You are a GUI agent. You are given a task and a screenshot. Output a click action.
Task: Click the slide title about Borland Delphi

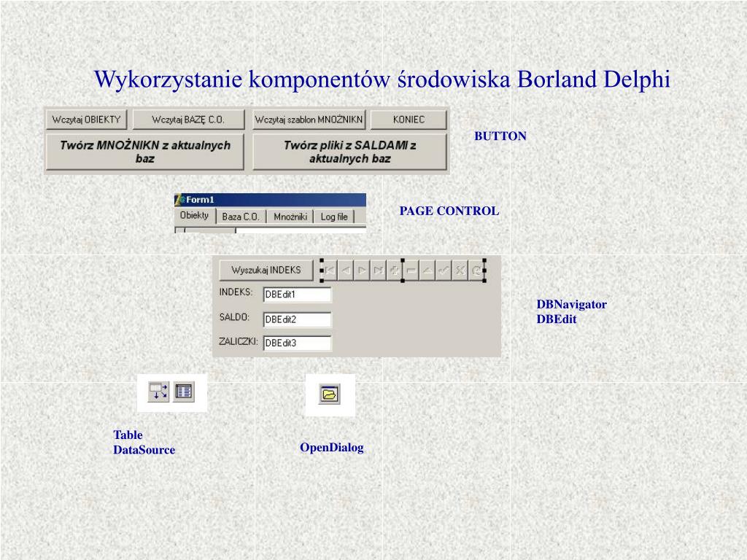click(x=382, y=79)
